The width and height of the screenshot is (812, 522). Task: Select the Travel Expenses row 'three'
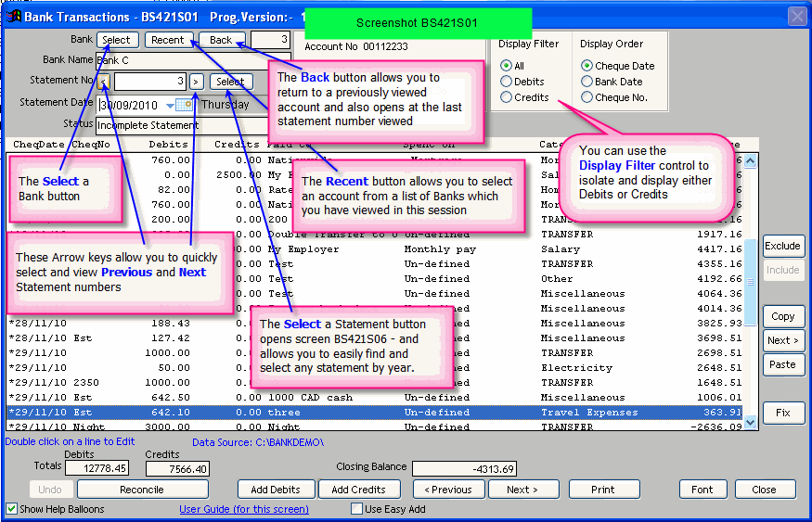tap(375, 413)
